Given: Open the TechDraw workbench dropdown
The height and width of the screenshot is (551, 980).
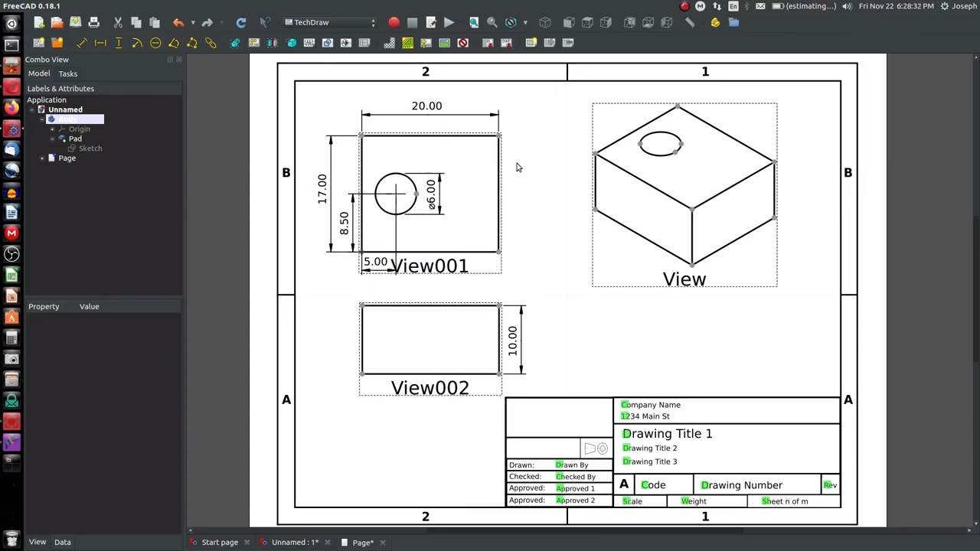Looking at the screenshot, I should 330,23.
